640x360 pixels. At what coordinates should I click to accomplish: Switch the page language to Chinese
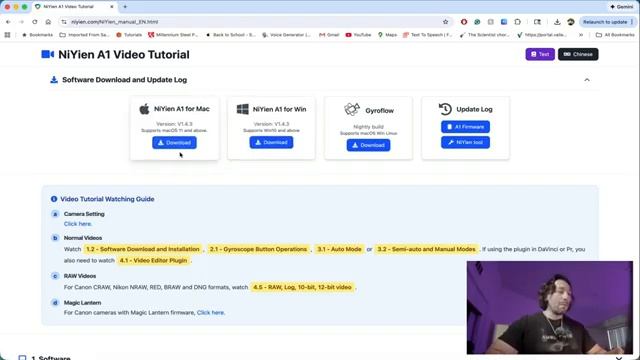click(x=578, y=54)
